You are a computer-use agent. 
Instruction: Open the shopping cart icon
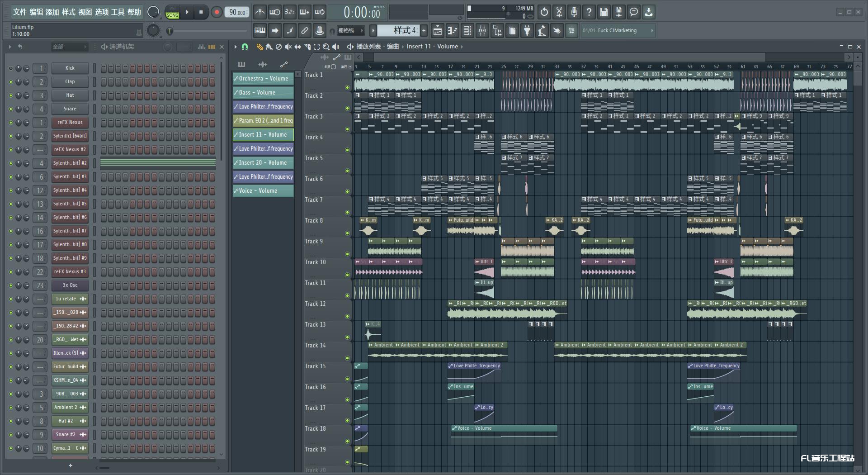point(571,31)
